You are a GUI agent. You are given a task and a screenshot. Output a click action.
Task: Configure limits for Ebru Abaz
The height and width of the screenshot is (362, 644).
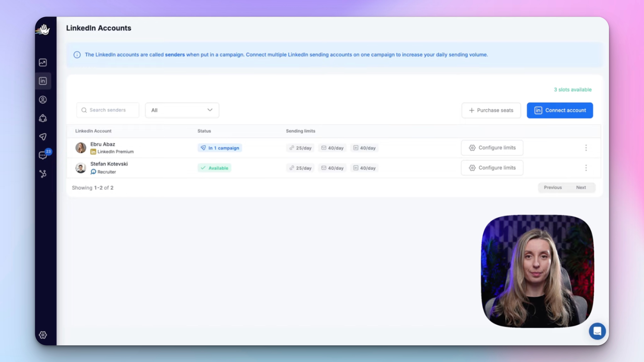pyautogui.click(x=492, y=148)
